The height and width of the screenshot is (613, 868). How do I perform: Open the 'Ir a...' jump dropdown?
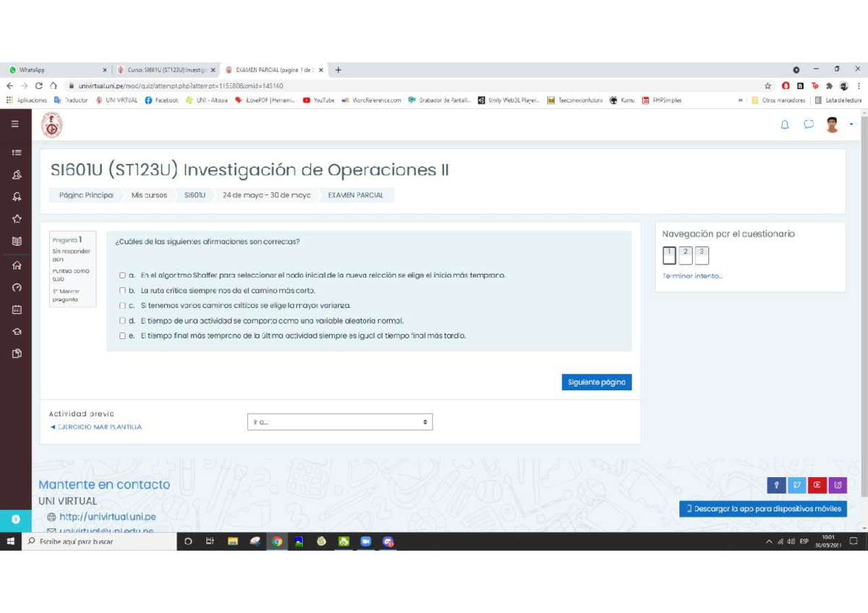point(339,421)
